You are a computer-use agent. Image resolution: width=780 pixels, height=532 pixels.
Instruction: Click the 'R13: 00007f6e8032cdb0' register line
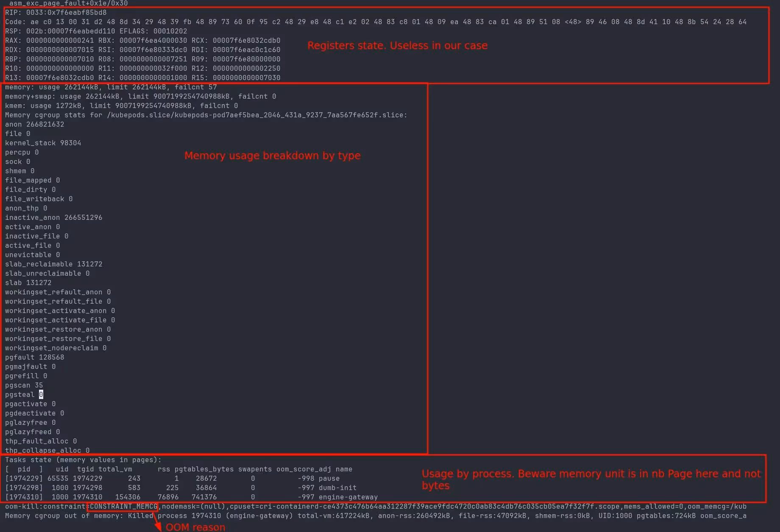click(x=143, y=78)
